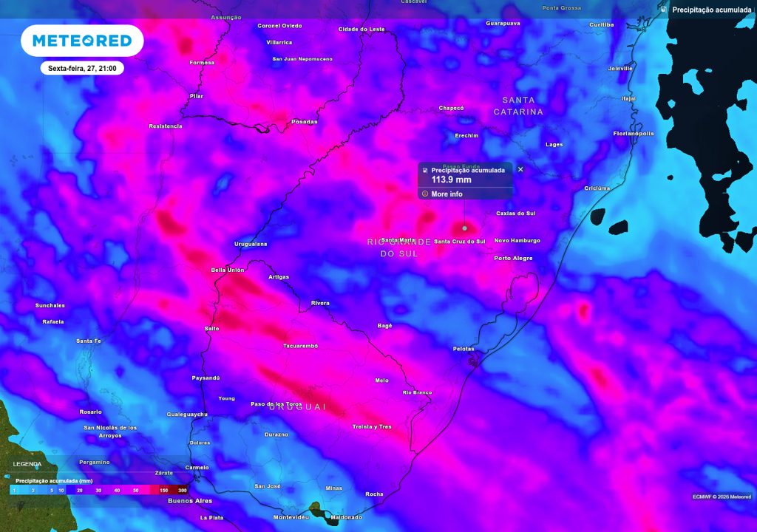757x532 pixels.
Task: Select the Porto Alegre city marker
Action: 512,259
